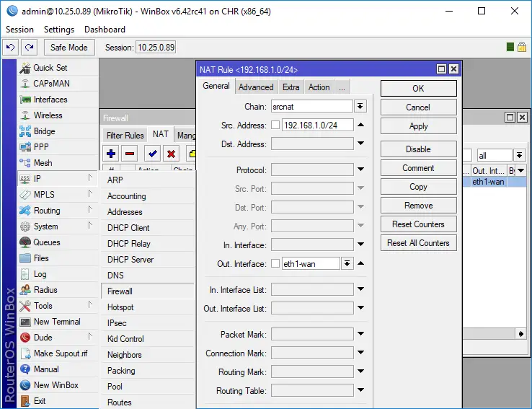Expand Out. Interface List field
This screenshot has height=409, width=532.
(360, 307)
